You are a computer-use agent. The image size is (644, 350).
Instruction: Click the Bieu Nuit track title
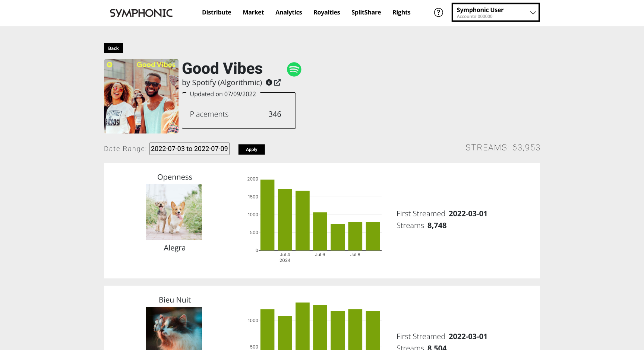coord(175,300)
